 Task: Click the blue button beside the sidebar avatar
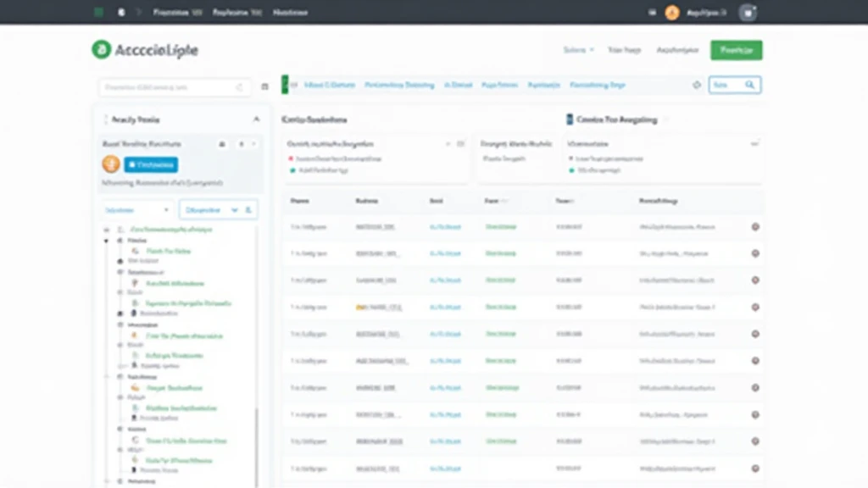[151, 164]
